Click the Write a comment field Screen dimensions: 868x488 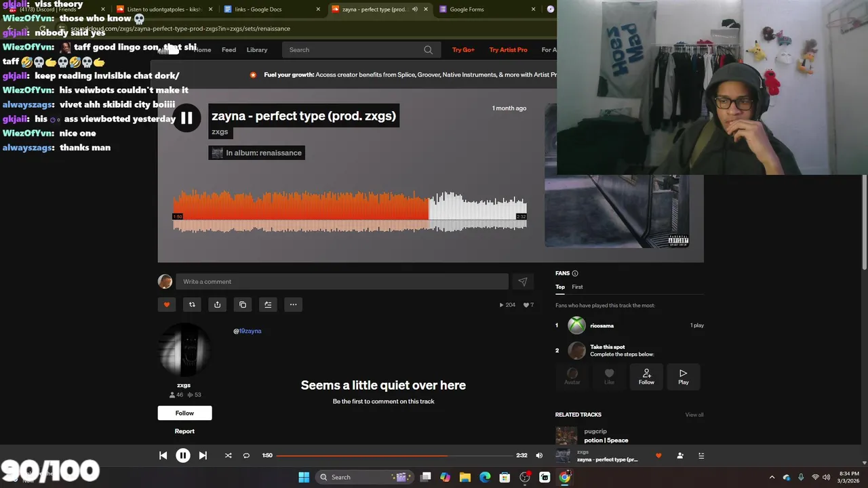[x=342, y=281]
